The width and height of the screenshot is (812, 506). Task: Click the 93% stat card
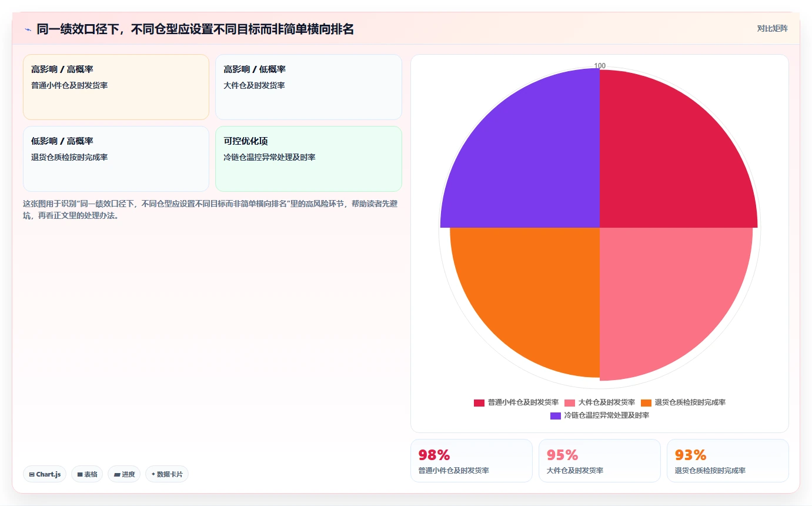click(x=728, y=461)
